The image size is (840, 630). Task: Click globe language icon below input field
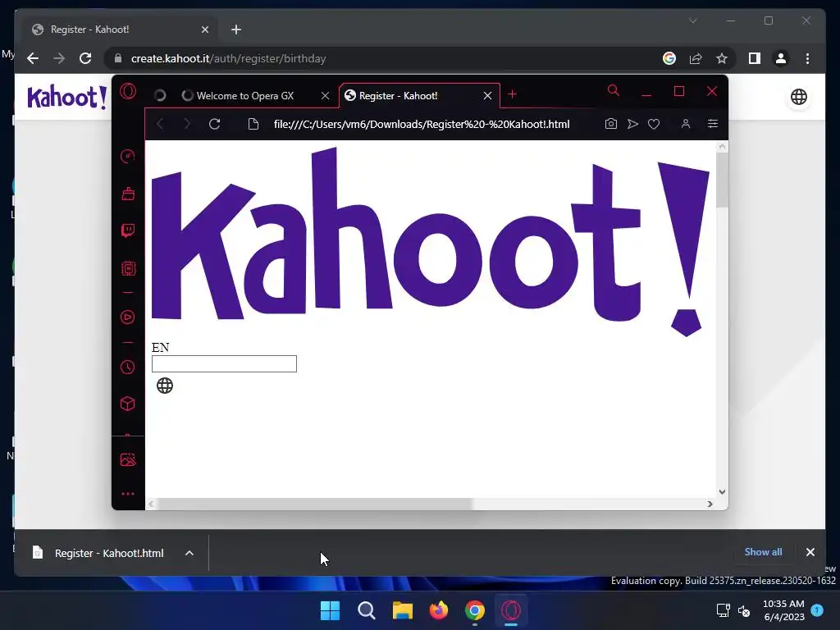click(x=164, y=386)
